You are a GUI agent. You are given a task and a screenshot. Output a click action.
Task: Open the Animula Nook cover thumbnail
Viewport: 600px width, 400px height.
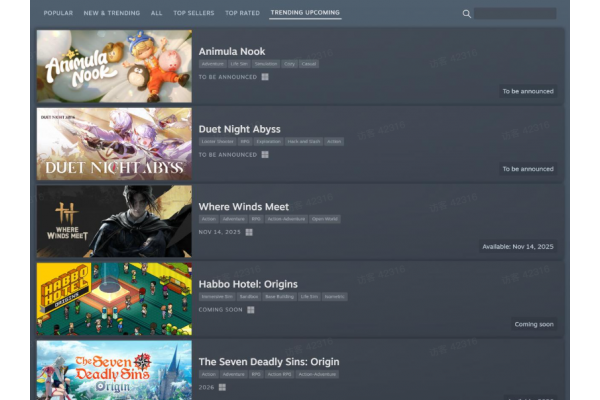point(114,66)
